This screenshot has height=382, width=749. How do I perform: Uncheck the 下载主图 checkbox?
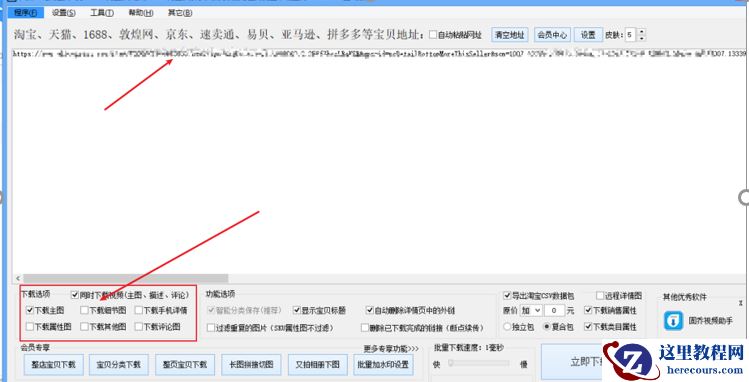click(x=30, y=310)
